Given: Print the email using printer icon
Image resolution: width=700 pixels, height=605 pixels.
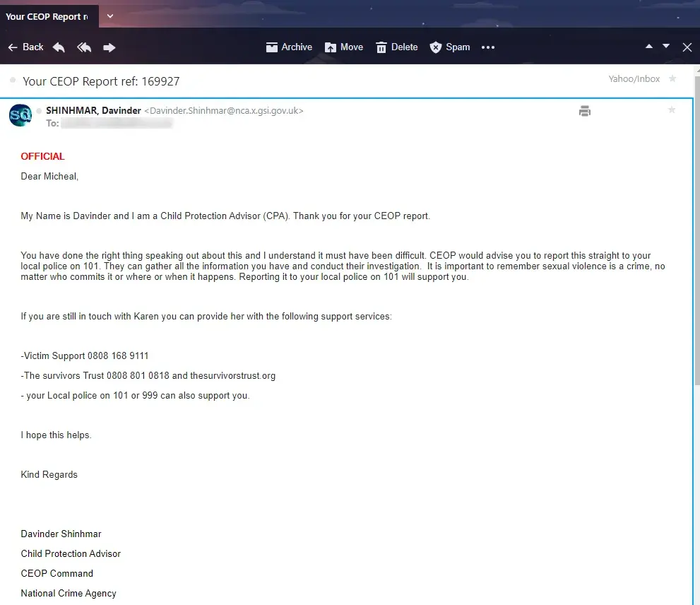Looking at the screenshot, I should (585, 111).
